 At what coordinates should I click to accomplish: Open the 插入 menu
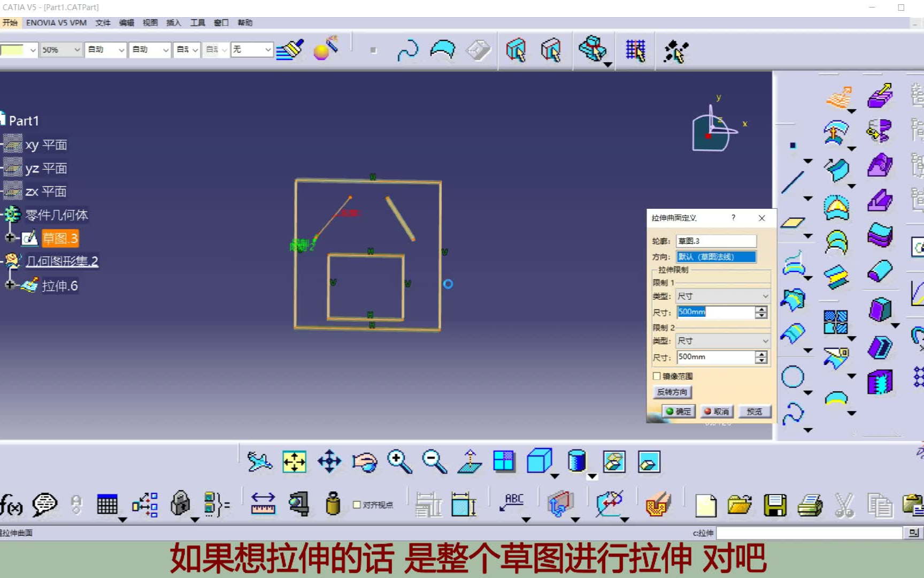tap(173, 22)
